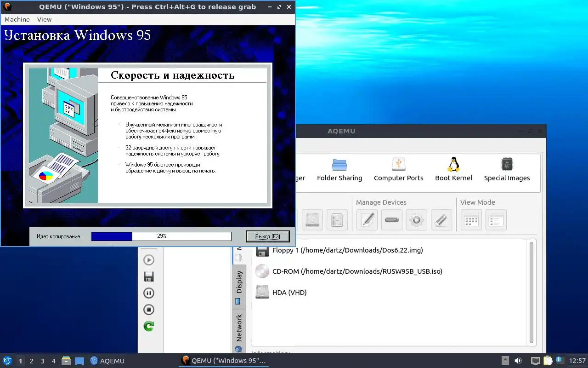Save VM state with floppy icon in AQEMU sidebar

(x=149, y=276)
